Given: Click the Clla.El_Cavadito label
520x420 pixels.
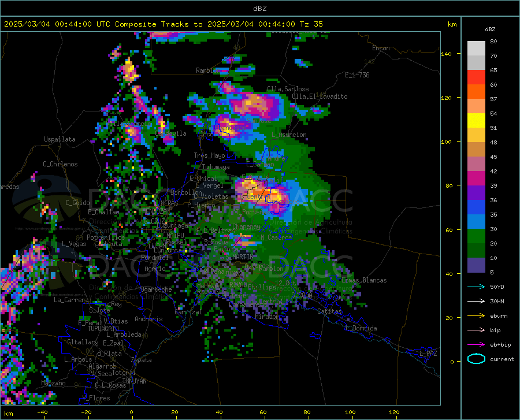Looking at the screenshot, I should click(x=320, y=96).
